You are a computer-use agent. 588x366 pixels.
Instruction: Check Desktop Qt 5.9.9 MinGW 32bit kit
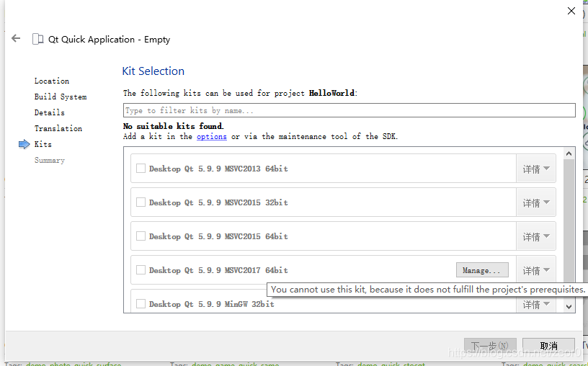pos(141,303)
